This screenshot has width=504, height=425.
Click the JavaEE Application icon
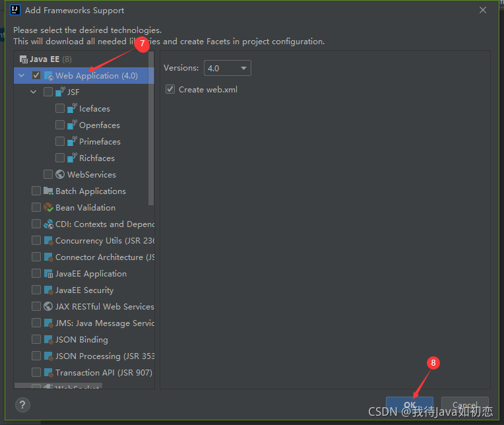pos(48,274)
